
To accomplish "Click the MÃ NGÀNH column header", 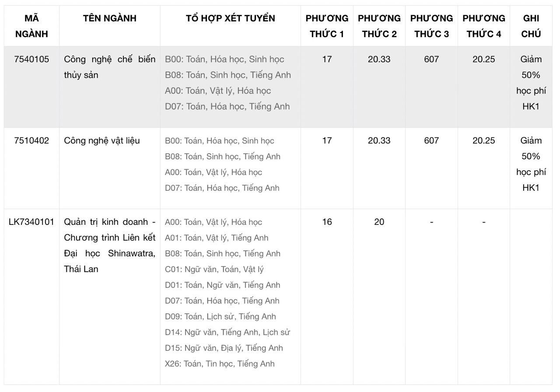I will (x=31, y=26).
